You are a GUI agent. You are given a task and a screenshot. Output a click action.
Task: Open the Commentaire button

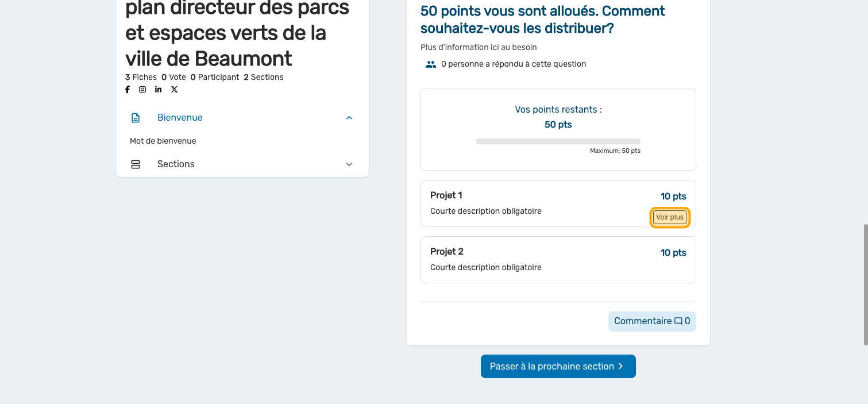tap(651, 321)
